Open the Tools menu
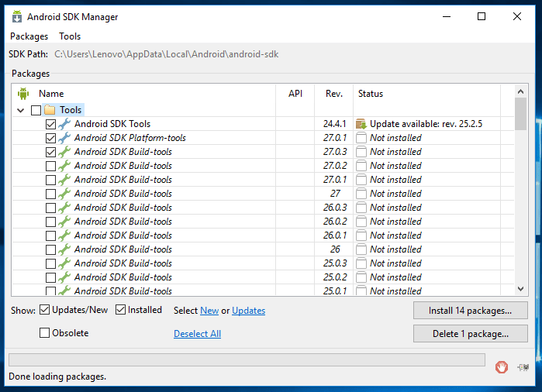 click(70, 36)
